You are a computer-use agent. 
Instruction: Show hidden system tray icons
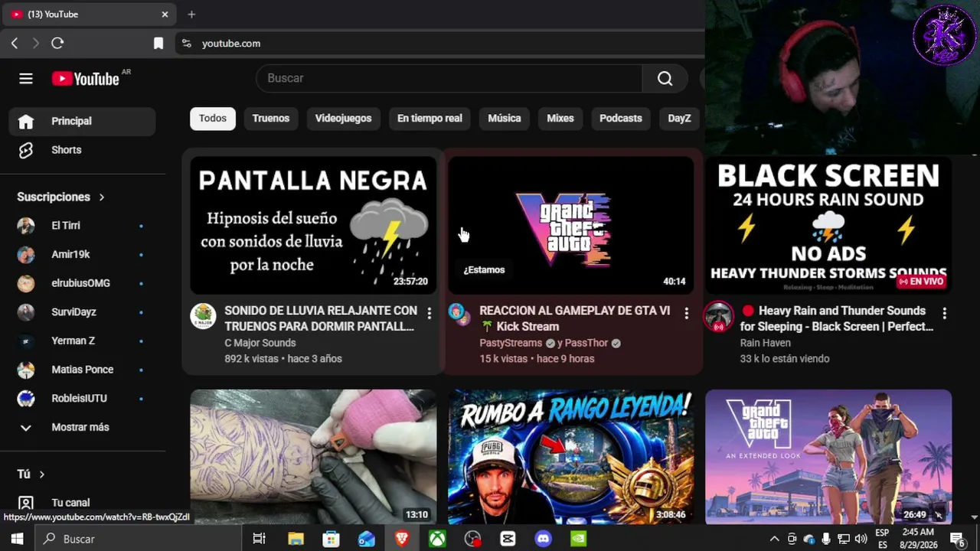(774, 539)
